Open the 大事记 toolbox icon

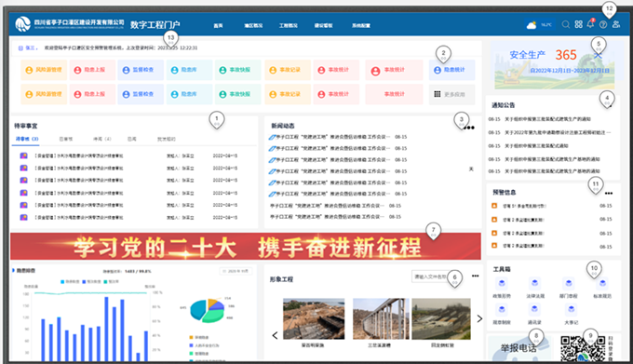[x=572, y=314]
